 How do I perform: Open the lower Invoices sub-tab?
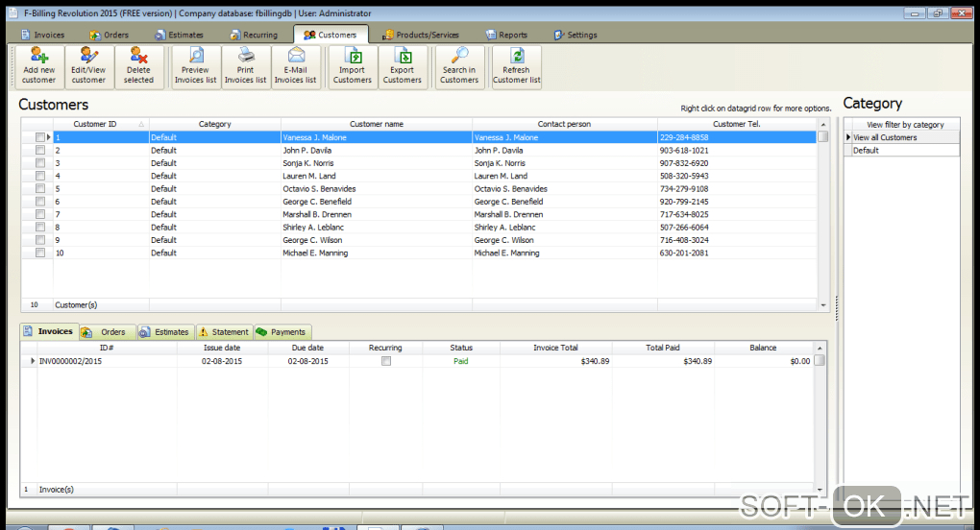(49, 331)
